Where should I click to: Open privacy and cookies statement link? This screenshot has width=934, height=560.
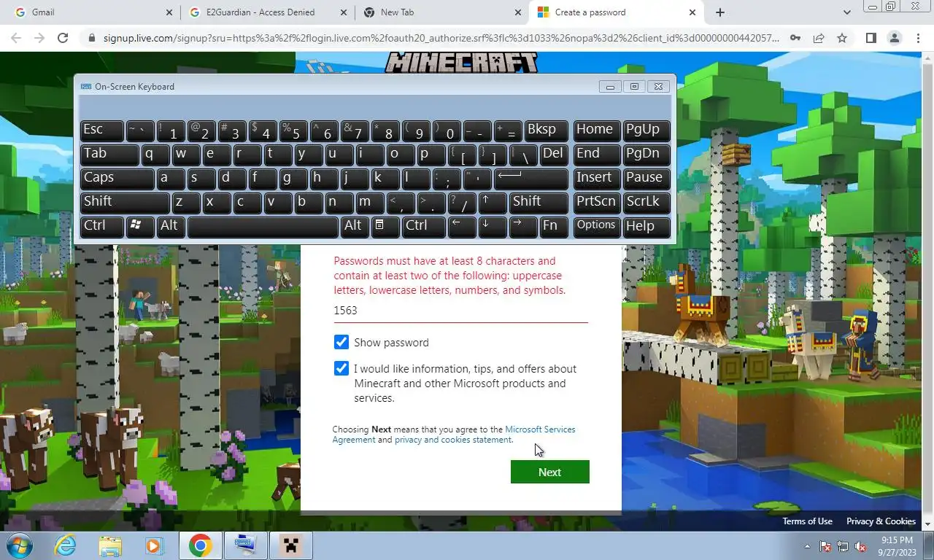tap(453, 440)
